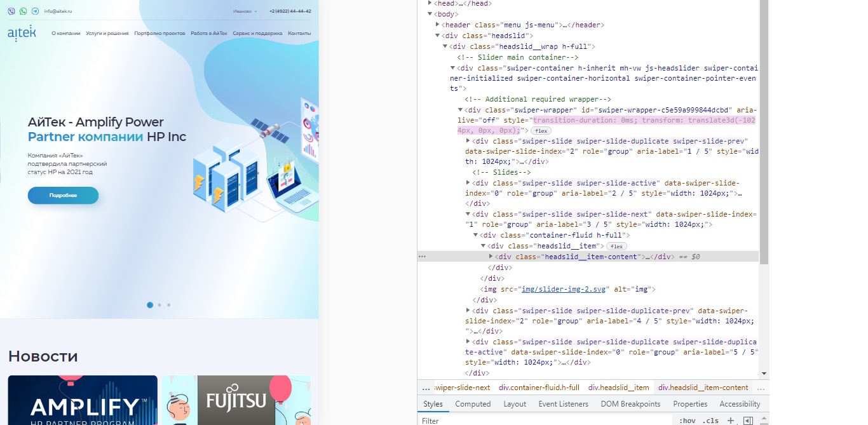This screenshot has height=425, width=868.
Task: Select the Styles tab
Action: (433, 404)
